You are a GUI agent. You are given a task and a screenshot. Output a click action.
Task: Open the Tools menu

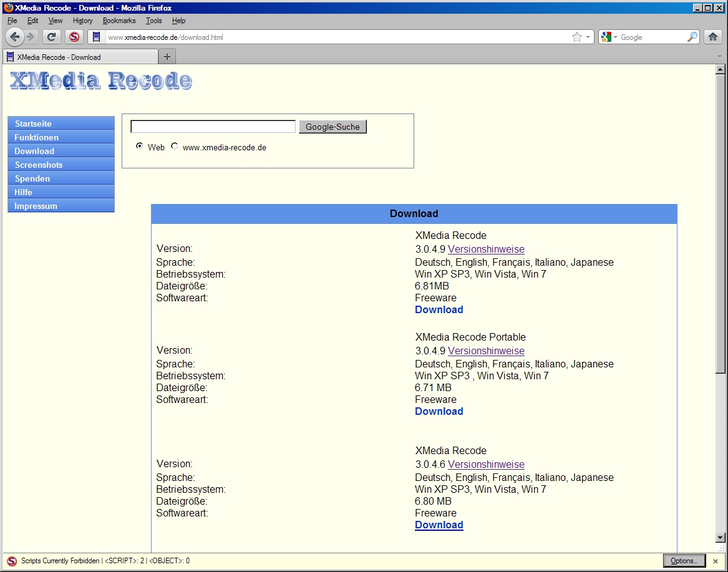point(153,21)
